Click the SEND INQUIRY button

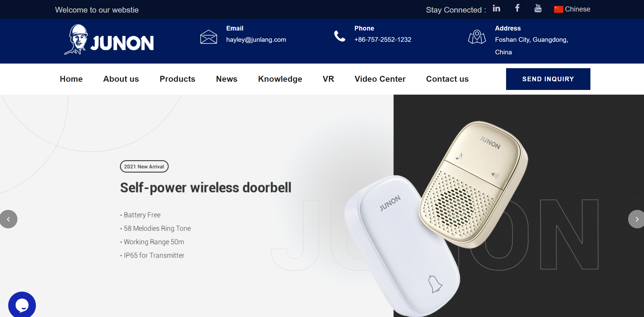pos(548,79)
